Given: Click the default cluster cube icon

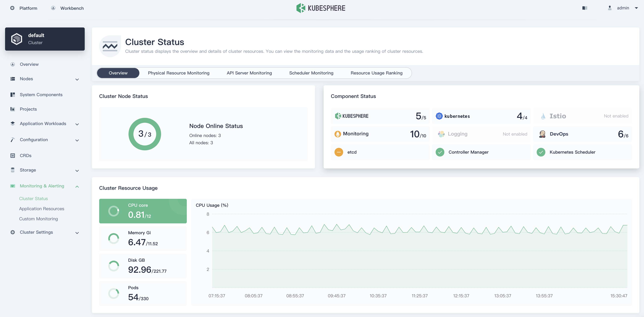Looking at the screenshot, I should tap(17, 39).
